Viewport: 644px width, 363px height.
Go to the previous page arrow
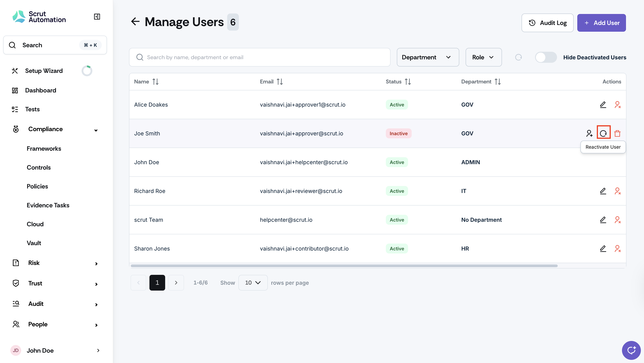click(138, 282)
